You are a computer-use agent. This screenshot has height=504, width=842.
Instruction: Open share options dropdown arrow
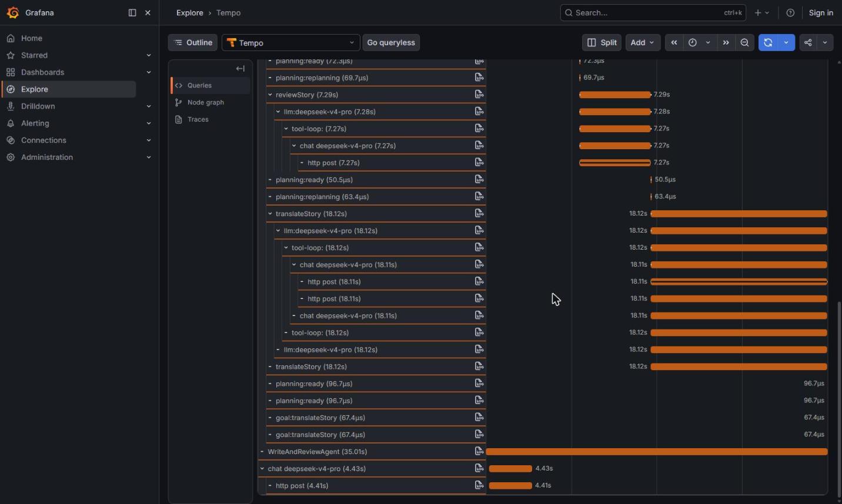click(825, 42)
